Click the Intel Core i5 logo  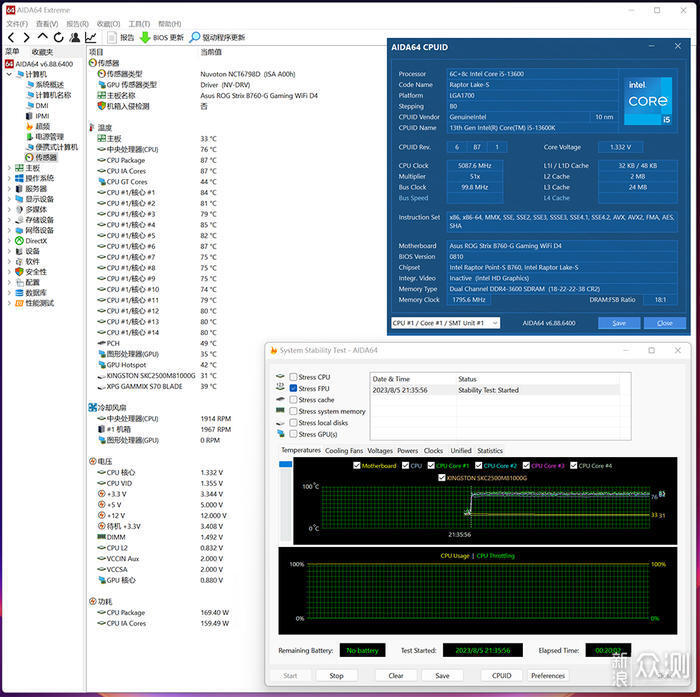click(647, 101)
